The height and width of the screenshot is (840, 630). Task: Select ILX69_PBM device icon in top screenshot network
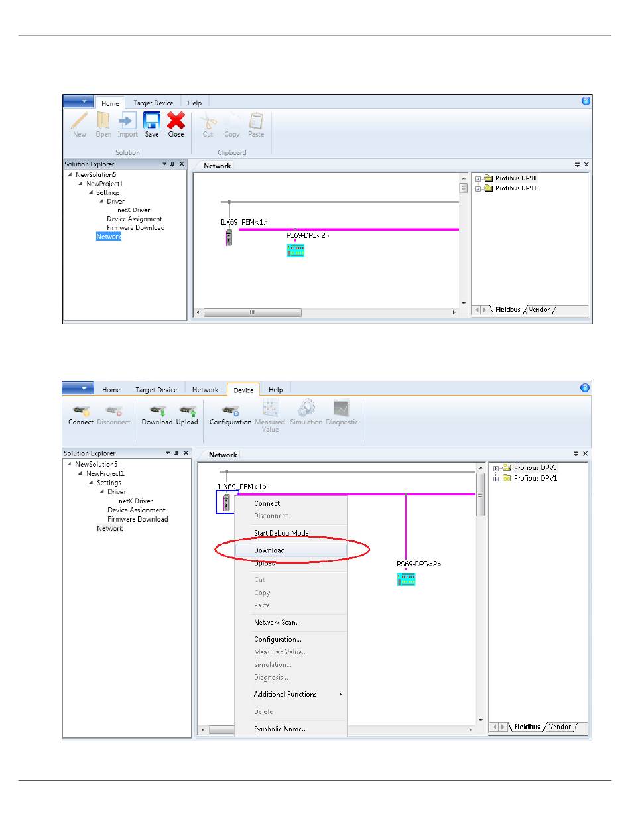point(229,237)
